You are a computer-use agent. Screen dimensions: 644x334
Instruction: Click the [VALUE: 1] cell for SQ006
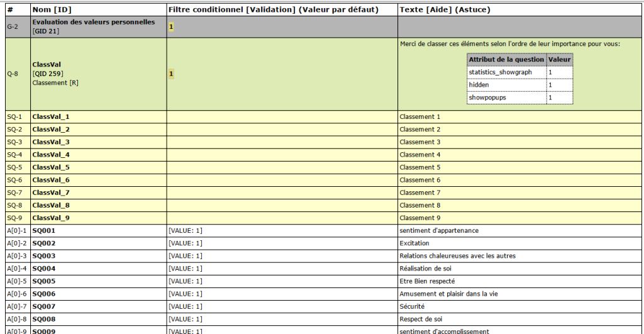pos(186,294)
